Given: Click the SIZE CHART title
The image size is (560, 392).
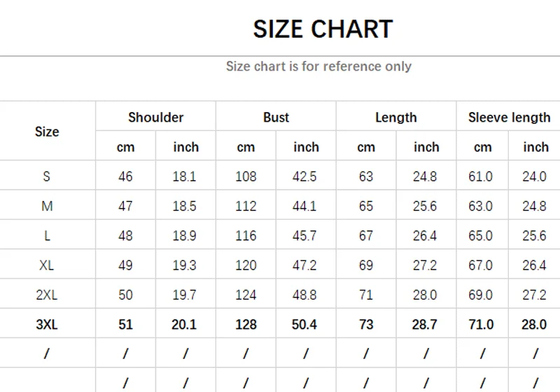Looking at the screenshot, I should [x=323, y=29].
